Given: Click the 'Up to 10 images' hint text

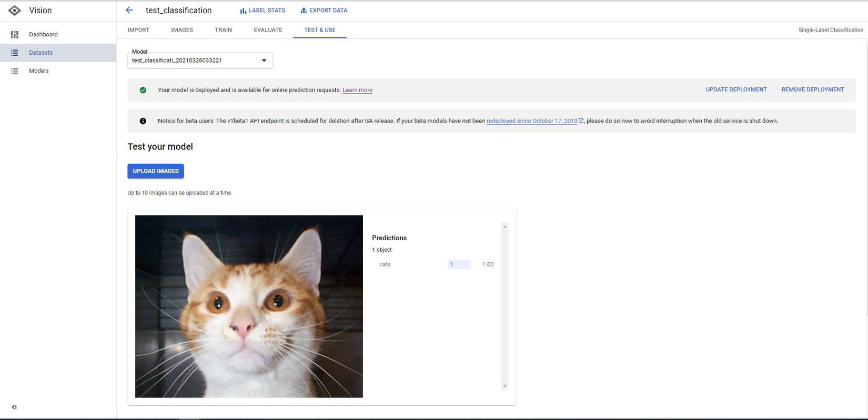Looking at the screenshot, I should point(179,193).
